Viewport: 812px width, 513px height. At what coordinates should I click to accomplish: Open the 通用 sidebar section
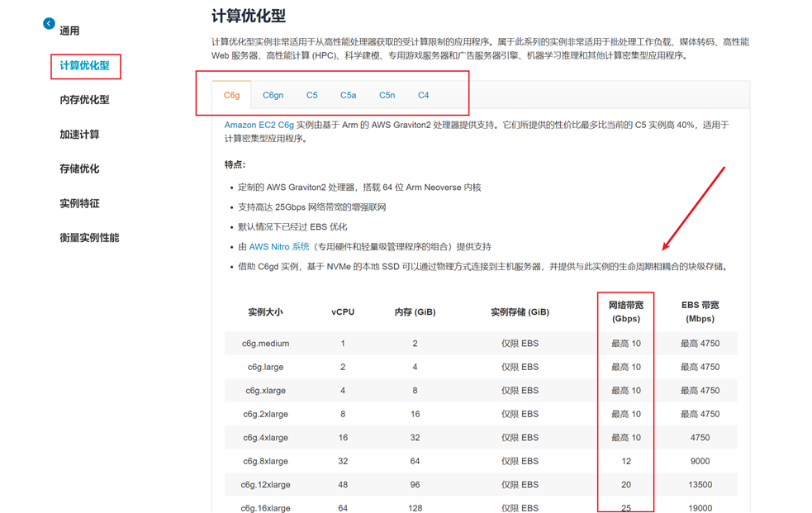click(x=69, y=31)
